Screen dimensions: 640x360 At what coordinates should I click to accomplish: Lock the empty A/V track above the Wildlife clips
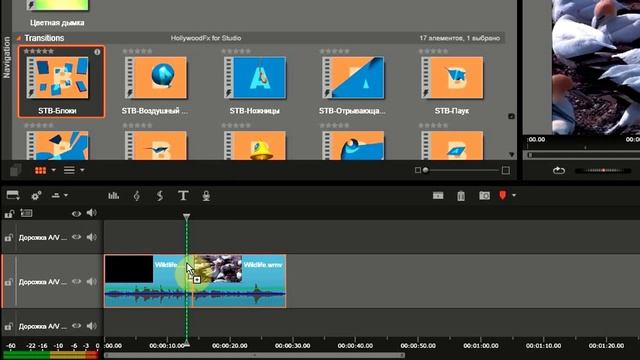(x=9, y=238)
